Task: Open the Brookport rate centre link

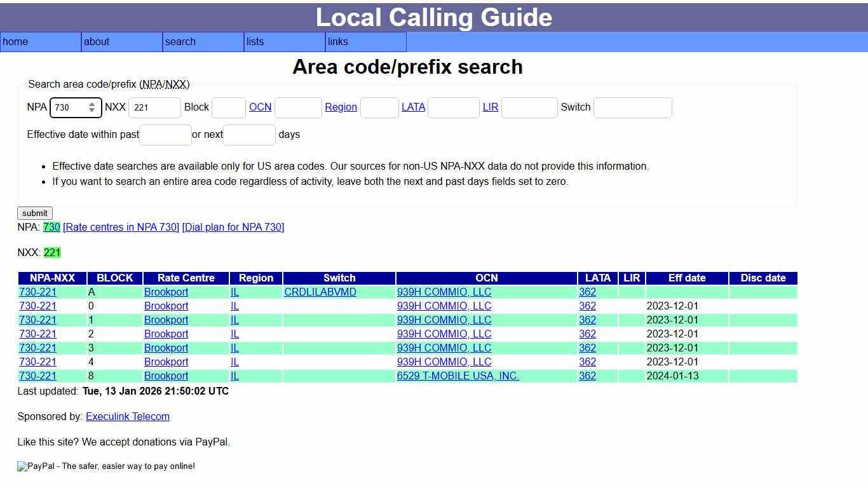Action: tap(166, 292)
